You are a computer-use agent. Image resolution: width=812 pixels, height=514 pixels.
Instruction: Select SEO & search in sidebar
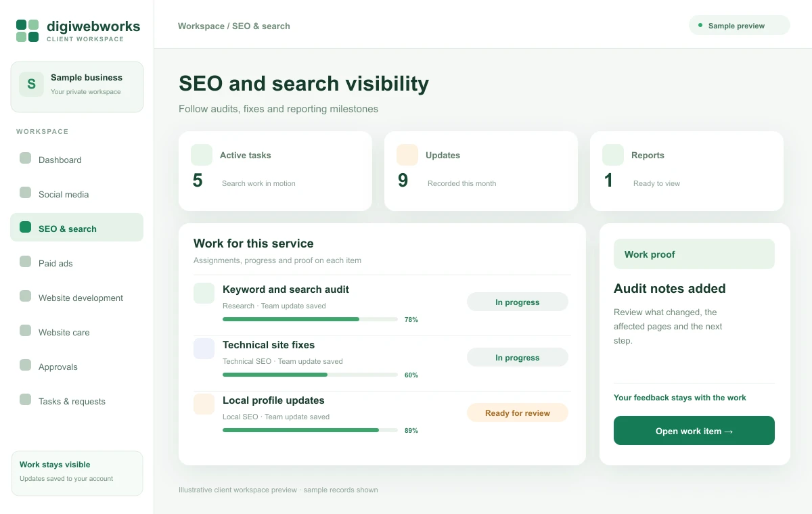[76, 228]
